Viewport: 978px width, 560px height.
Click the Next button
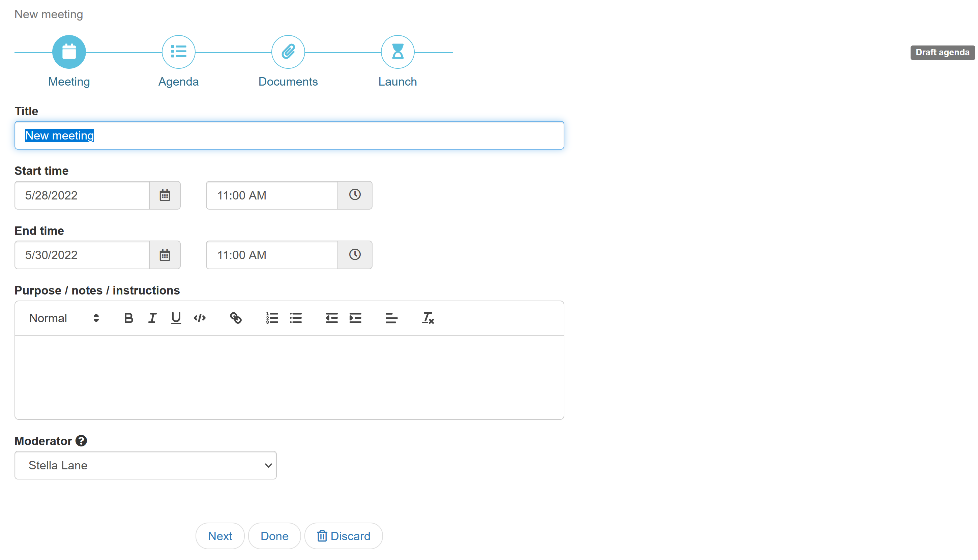[220, 536]
